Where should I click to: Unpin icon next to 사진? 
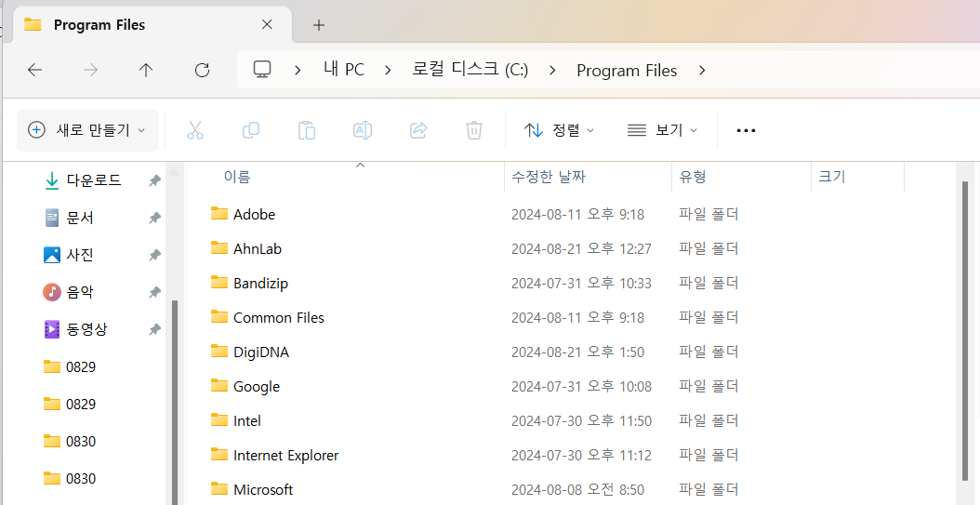(x=154, y=255)
